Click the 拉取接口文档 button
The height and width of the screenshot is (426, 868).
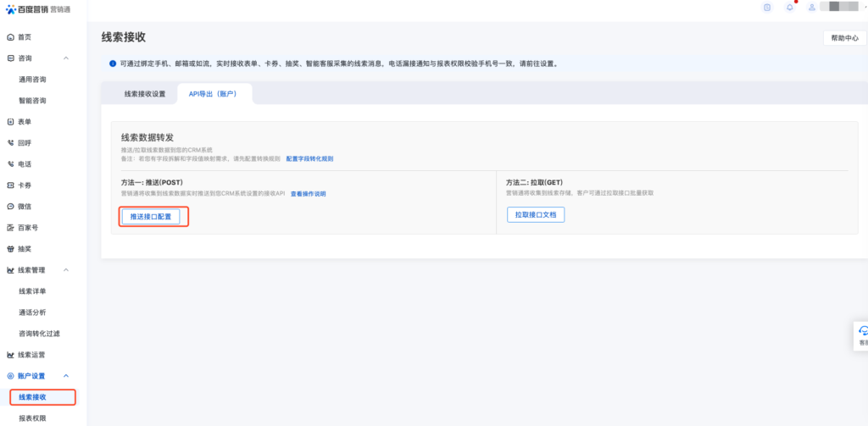pos(535,215)
